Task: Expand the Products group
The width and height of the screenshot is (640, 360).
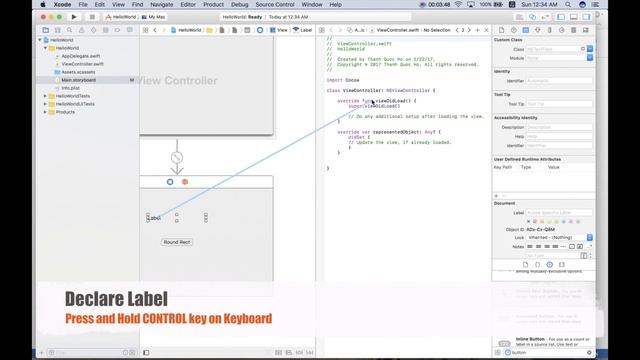Action: pos(45,112)
